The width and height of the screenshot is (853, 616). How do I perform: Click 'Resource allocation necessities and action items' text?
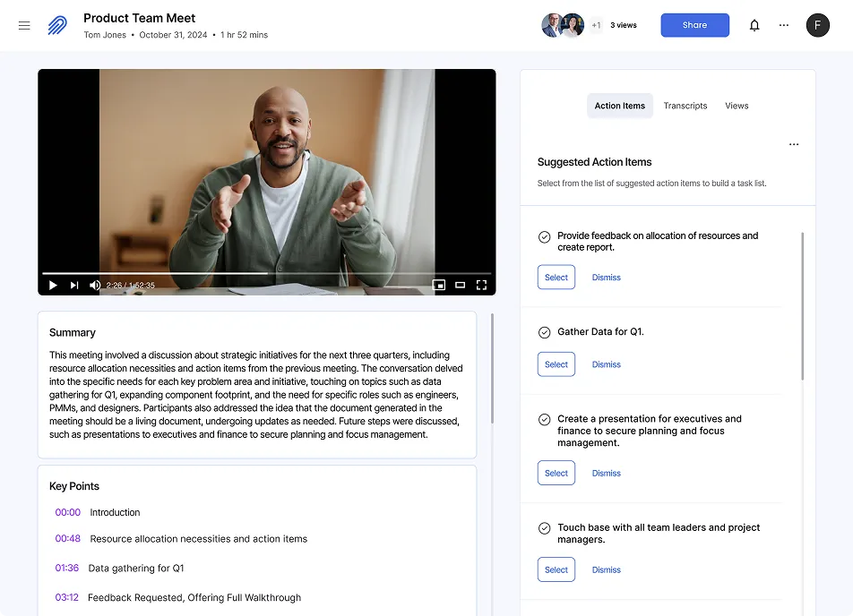[199, 539]
